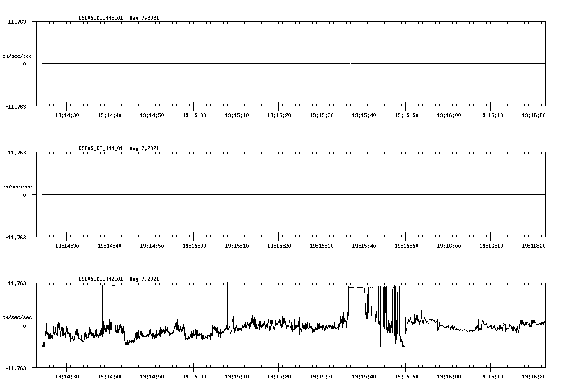
Task: Click the 19:16:20 tick on top plot axis
Action: pyautogui.click(x=534, y=115)
